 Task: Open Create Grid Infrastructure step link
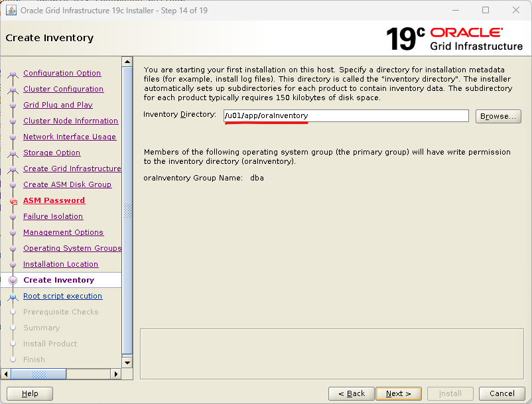pyautogui.click(x=72, y=168)
